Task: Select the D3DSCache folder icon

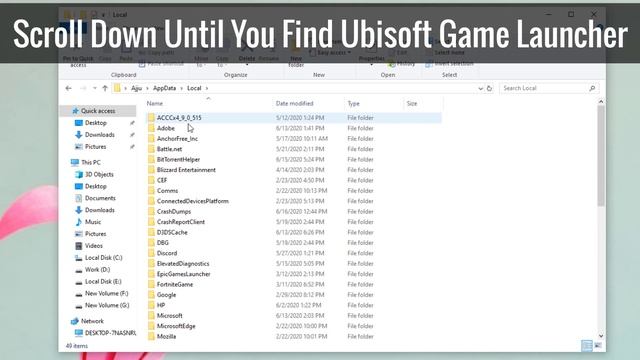Action: tap(151, 232)
